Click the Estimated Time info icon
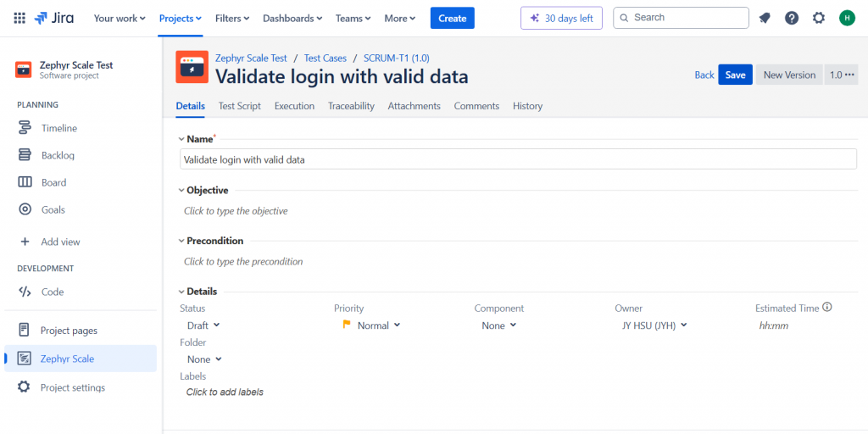The height and width of the screenshot is (434, 868). [x=827, y=308]
